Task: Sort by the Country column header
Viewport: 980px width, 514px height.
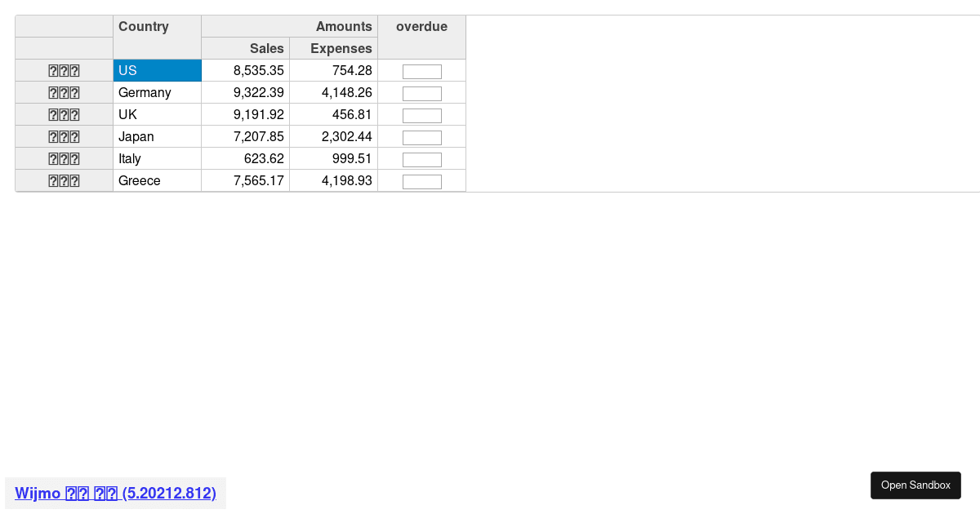Action: pos(157,37)
